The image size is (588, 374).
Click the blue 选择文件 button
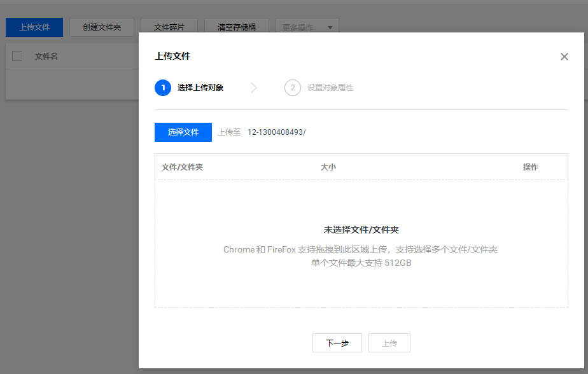click(183, 132)
